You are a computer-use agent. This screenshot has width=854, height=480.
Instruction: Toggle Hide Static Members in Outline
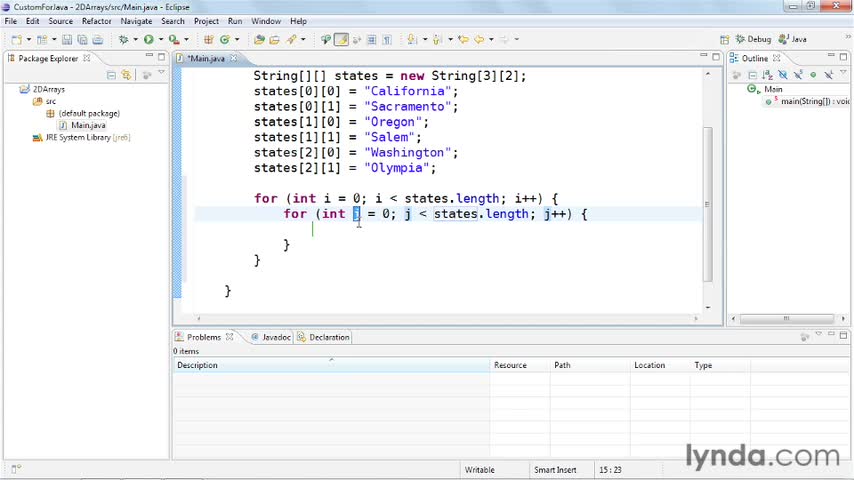coord(800,75)
